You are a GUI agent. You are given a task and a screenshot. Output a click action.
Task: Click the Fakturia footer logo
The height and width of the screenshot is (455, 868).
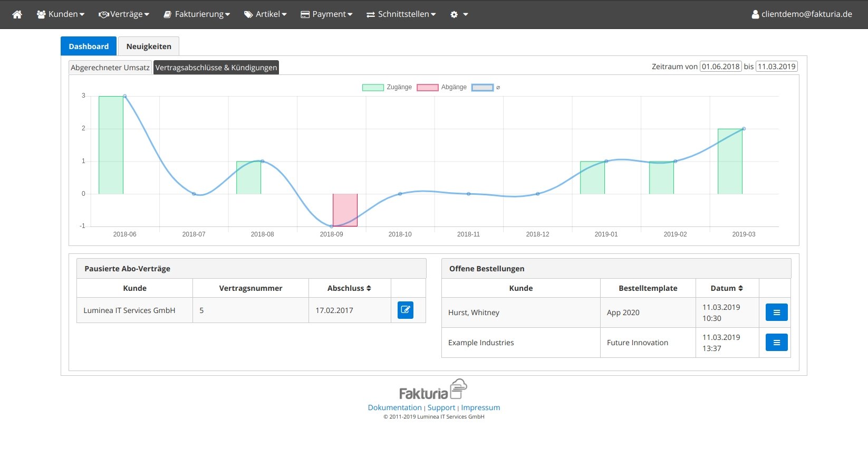(x=433, y=390)
